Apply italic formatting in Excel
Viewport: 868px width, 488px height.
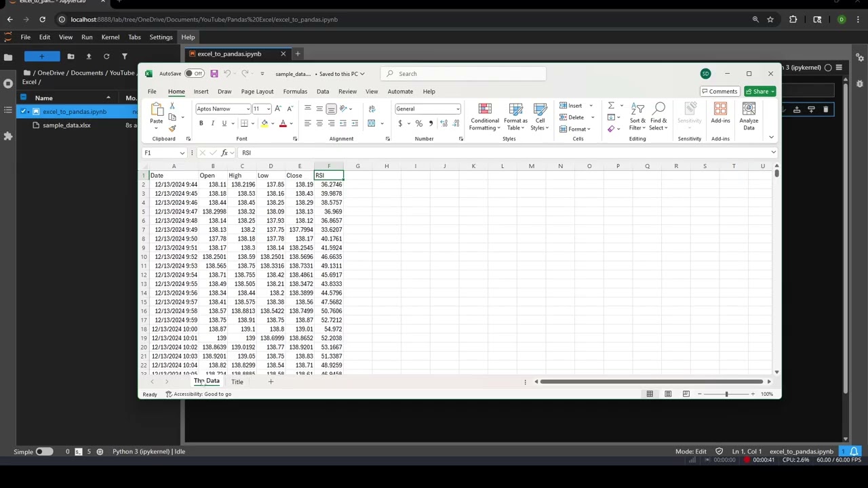(x=212, y=123)
